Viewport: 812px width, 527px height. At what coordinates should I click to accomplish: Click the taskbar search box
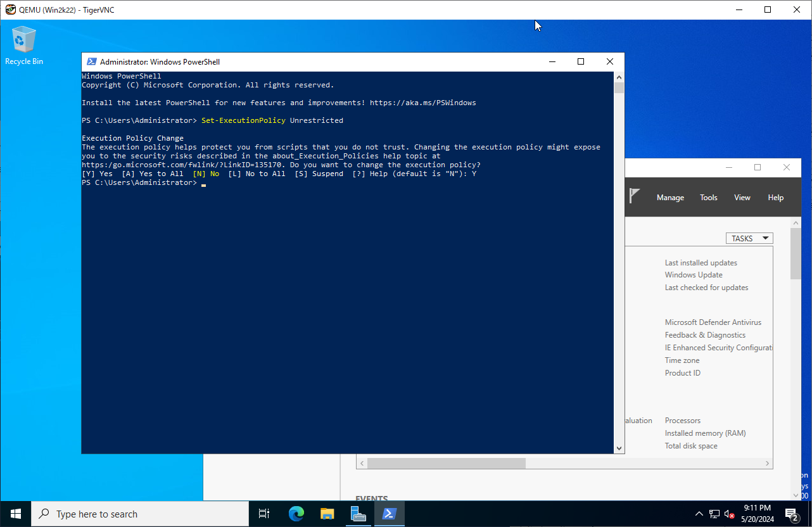click(x=139, y=514)
